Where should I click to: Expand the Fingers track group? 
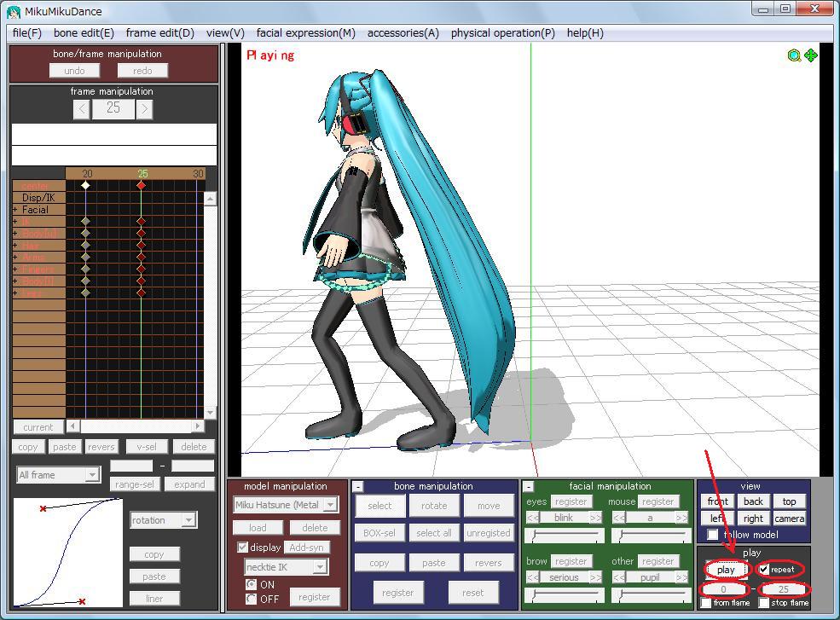pyautogui.click(x=15, y=269)
